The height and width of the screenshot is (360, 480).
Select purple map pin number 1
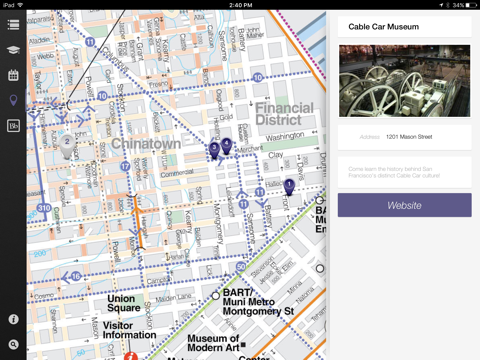tap(289, 187)
